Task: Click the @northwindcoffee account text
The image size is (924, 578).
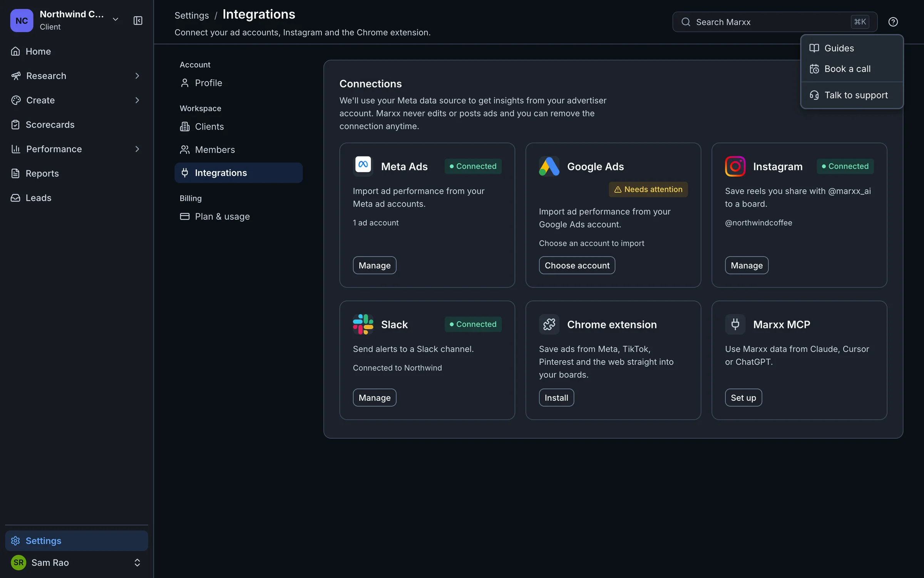Action: point(758,222)
